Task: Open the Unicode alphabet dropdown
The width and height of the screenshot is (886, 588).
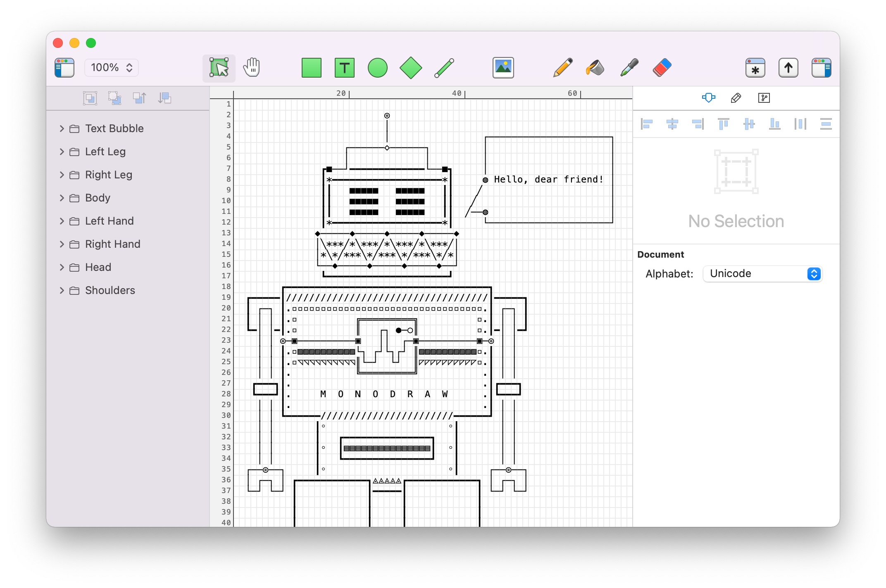Action: 761,274
